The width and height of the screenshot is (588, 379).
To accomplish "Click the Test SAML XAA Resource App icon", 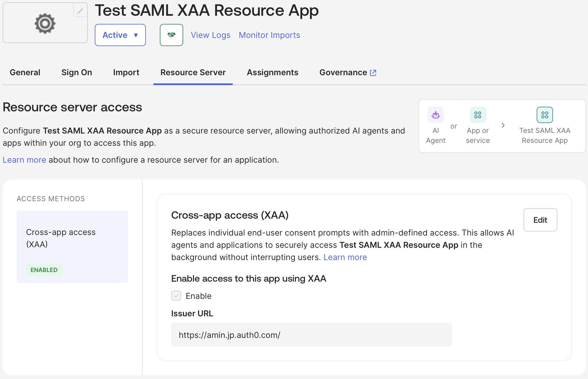I will pyautogui.click(x=545, y=115).
